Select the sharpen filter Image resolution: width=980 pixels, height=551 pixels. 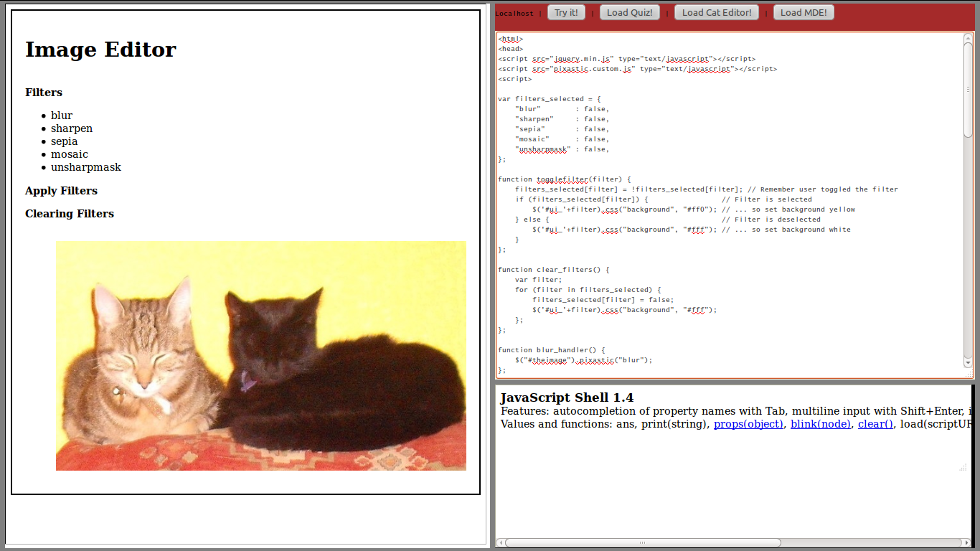tap(72, 128)
